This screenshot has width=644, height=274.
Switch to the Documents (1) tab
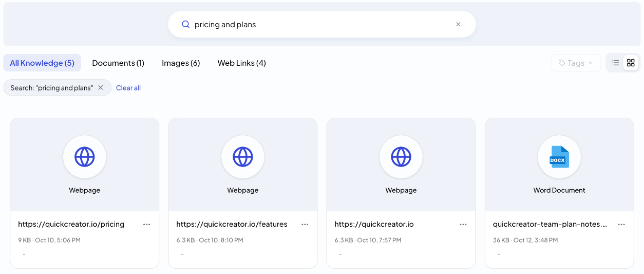[118, 63]
